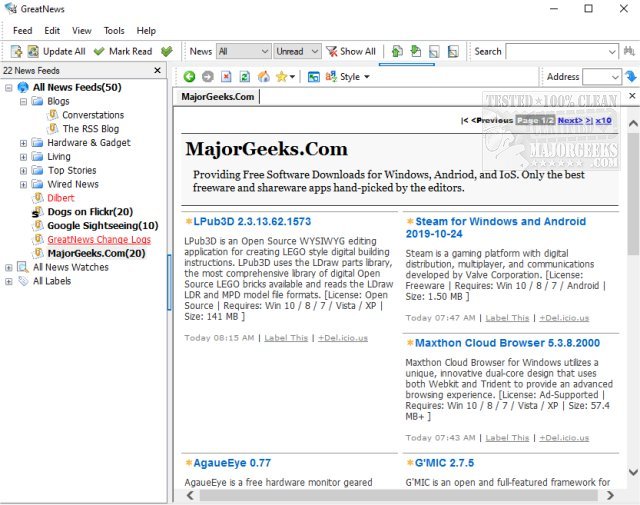640x505 pixels.
Task: Expand the All Labels node
Action: [9, 281]
